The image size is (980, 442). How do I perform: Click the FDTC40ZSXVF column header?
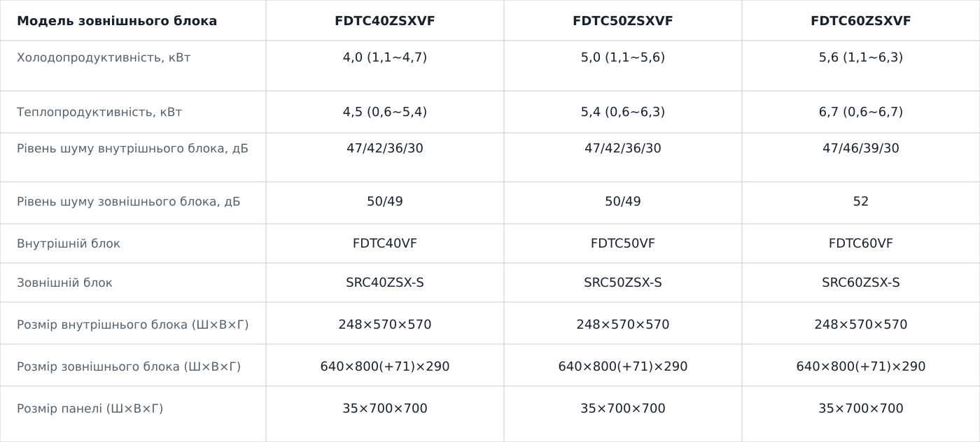[384, 21]
